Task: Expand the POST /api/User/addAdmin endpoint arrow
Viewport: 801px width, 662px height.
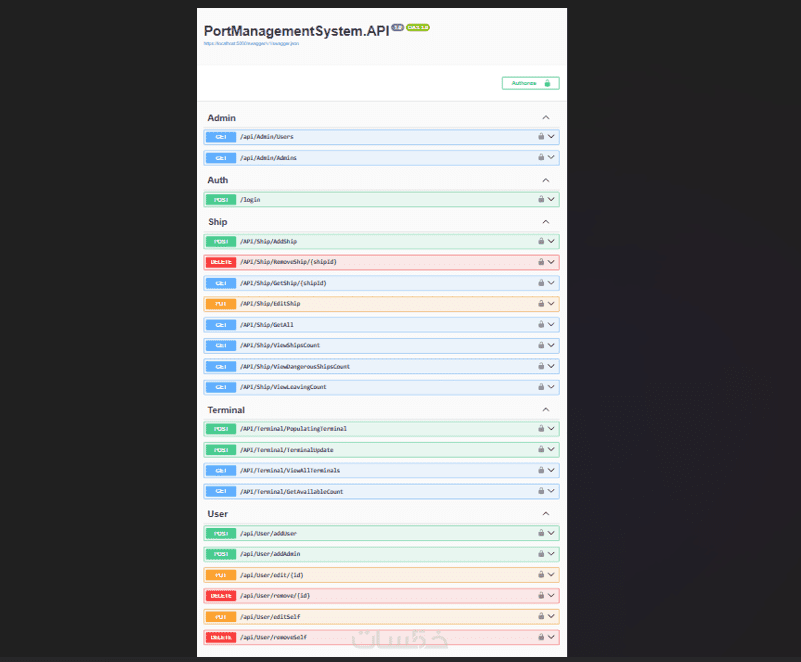Action: [x=551, y=554]
